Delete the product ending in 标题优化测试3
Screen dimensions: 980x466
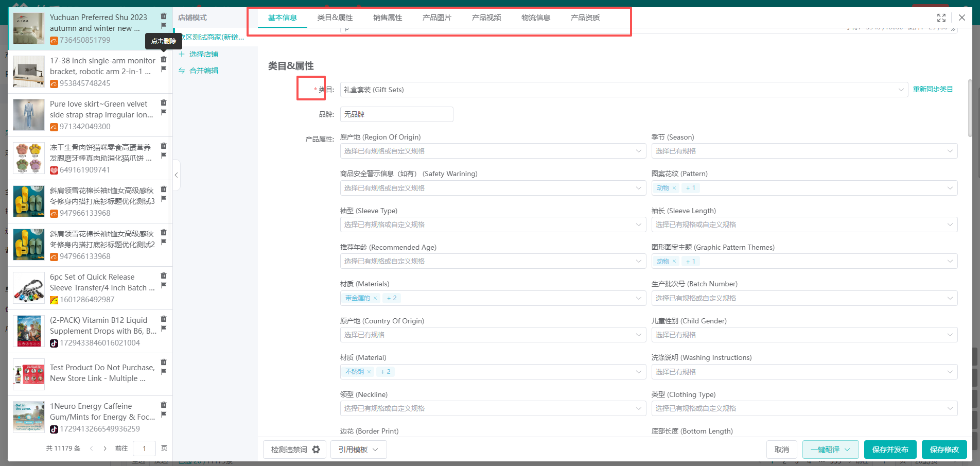164,189
